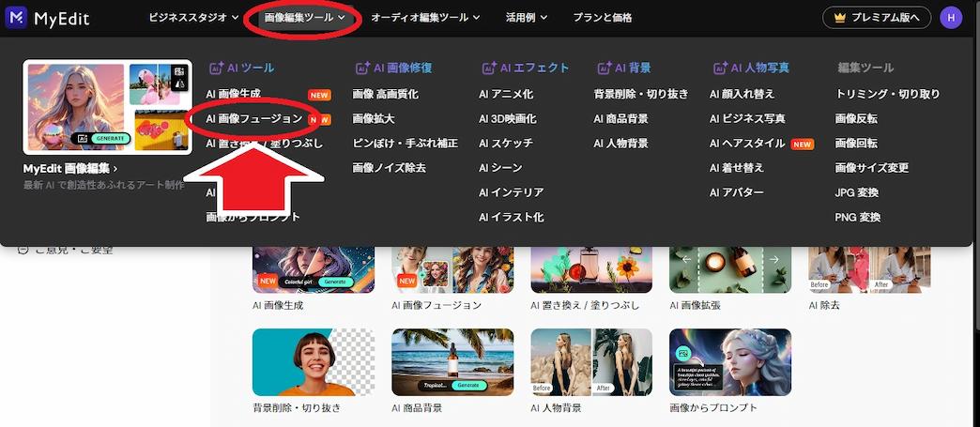Image resolution: width=980 pixels, height=427 pixels.
Task: Click AI 画像生成 card thumbnail
Action: [x=314, y=269]
